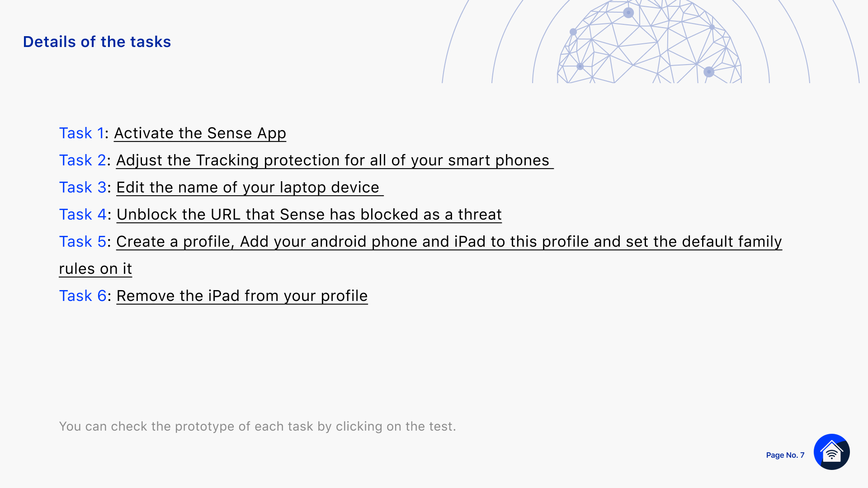Click the network globe illustration
Viewport: 868px width, 488px height.
coord(650,42)
